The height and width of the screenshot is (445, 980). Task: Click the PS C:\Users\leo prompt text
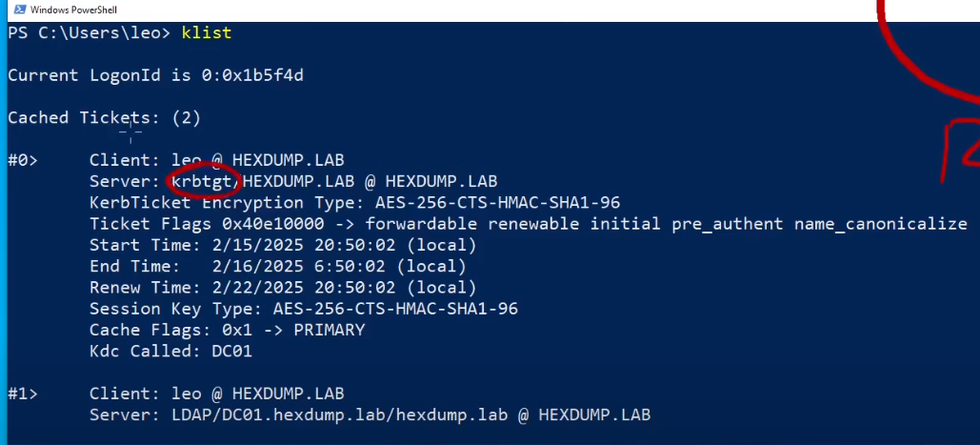pos(87,33)
